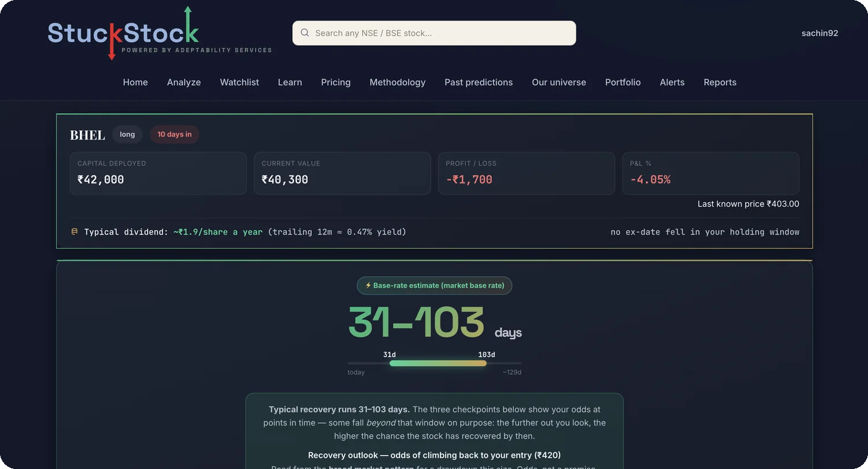Open the Watchlist page
This screenshot has height=469, width=868.
pos(240,82)
